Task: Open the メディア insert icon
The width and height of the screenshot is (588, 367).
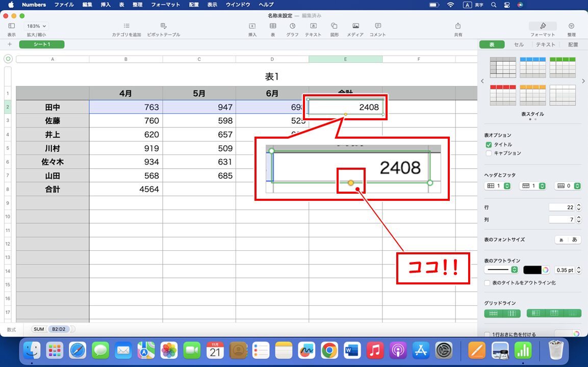Action: 354,27
